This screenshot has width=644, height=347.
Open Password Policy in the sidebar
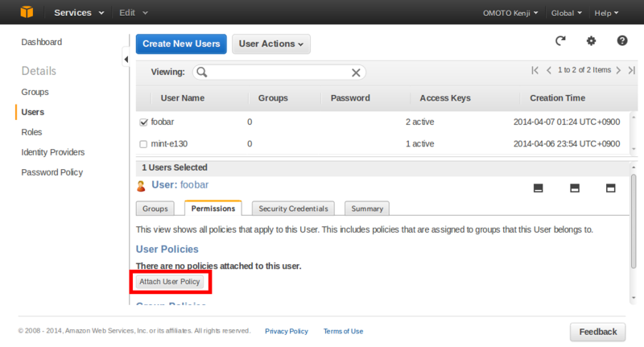52,172
